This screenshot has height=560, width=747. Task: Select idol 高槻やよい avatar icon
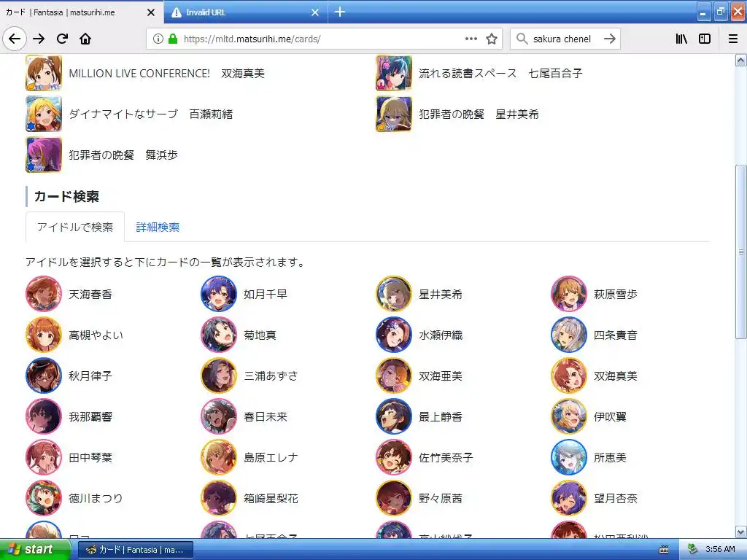(44, 335)
